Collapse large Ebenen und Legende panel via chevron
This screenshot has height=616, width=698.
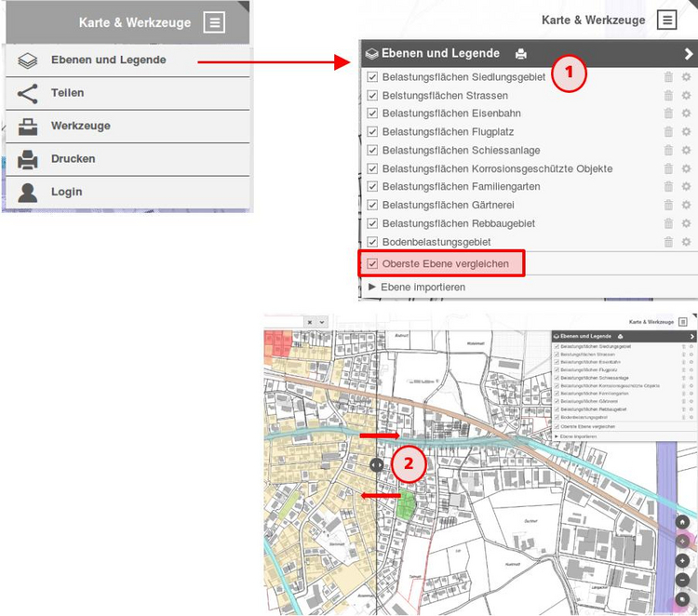[x=688, y=54]
